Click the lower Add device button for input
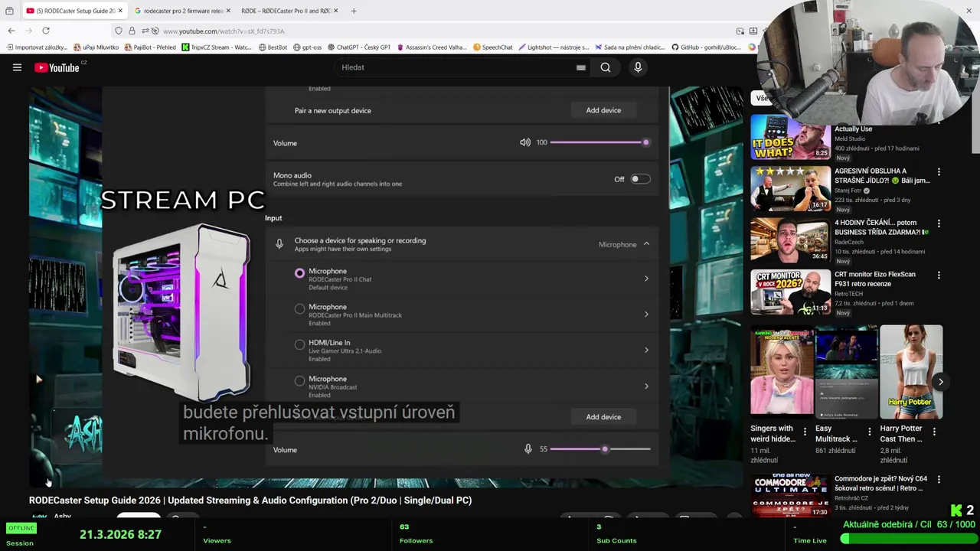The height and width of the screenshot is (551, 980). 603,417
